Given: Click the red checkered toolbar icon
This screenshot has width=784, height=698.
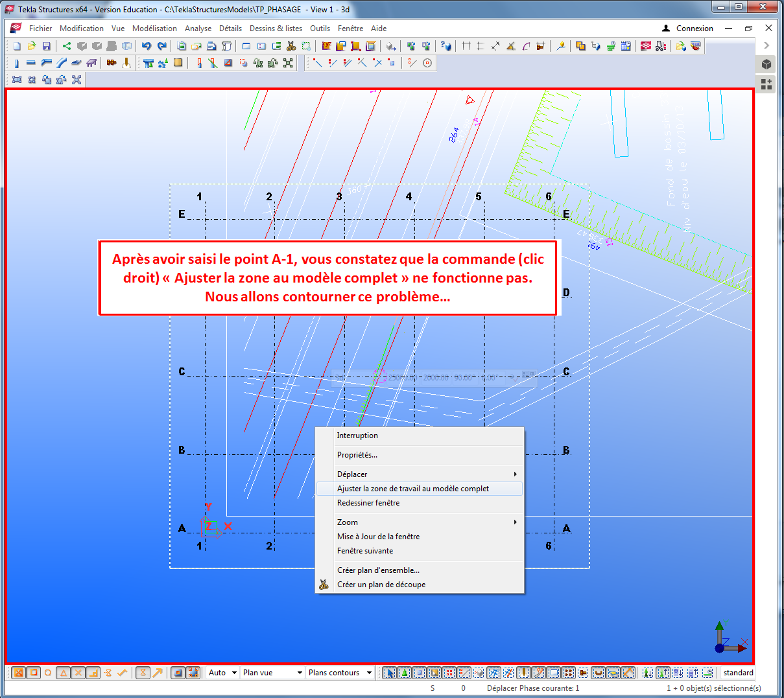Looking at the screenshot, I should 645,46.
